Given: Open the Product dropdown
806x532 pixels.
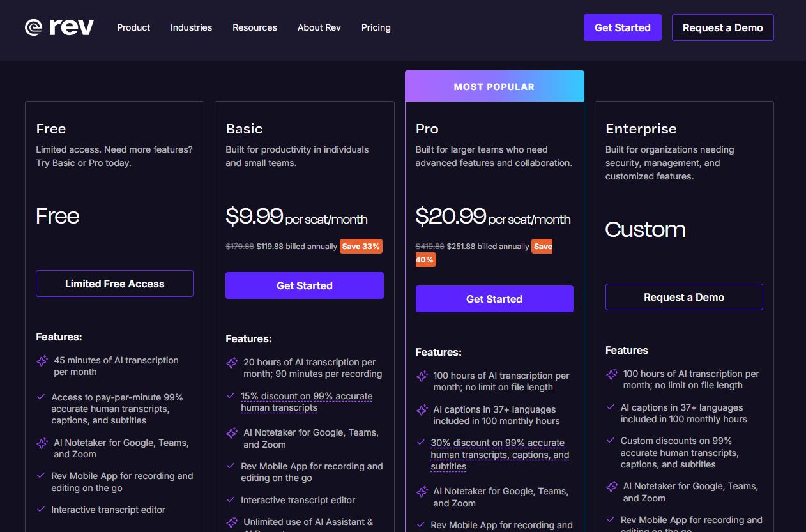Looking at the screenshot, I should click(x=133, y=27).
